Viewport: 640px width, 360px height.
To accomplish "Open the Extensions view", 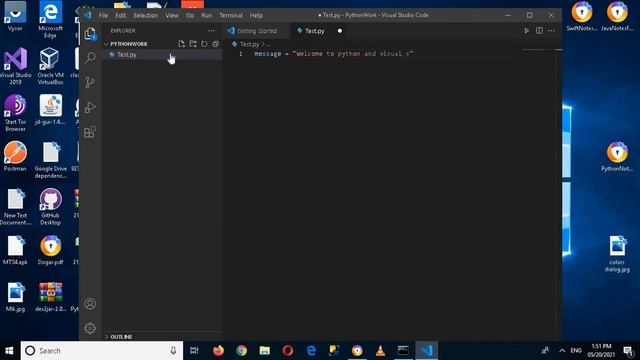I will coord(90,132).
